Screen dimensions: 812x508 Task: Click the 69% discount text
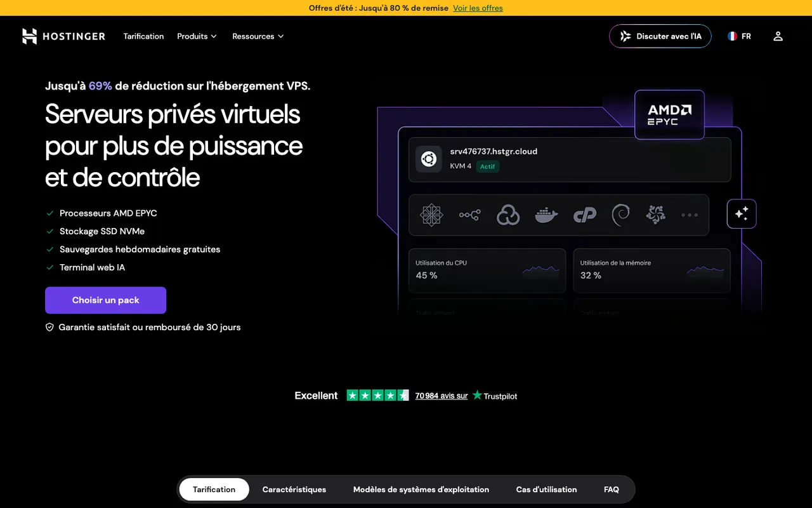tap(100, 86)
